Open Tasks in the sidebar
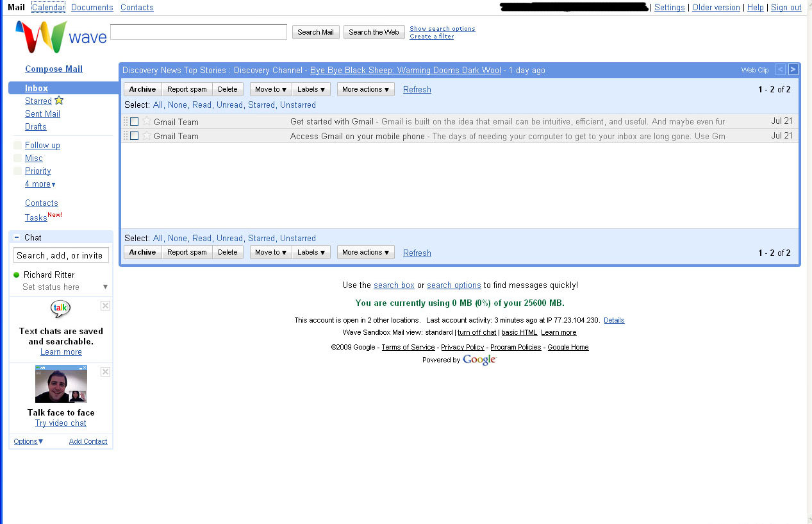Viewport: 812px width, 524px height. pos(36,217)
